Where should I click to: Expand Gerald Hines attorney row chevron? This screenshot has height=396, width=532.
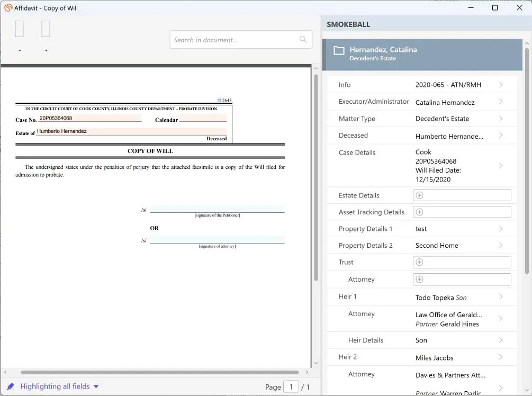pyautogui.click(x=500, y=319)
